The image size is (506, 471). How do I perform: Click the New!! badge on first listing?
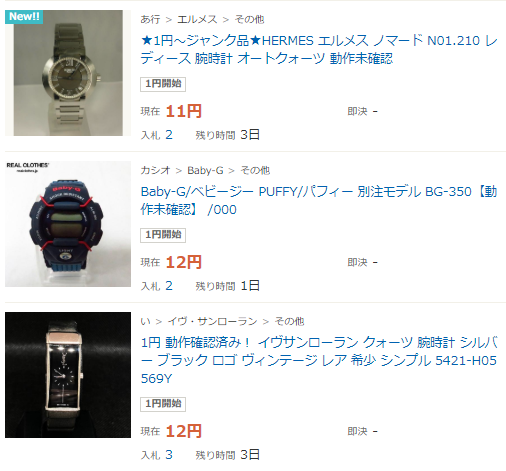pos(24,16)
